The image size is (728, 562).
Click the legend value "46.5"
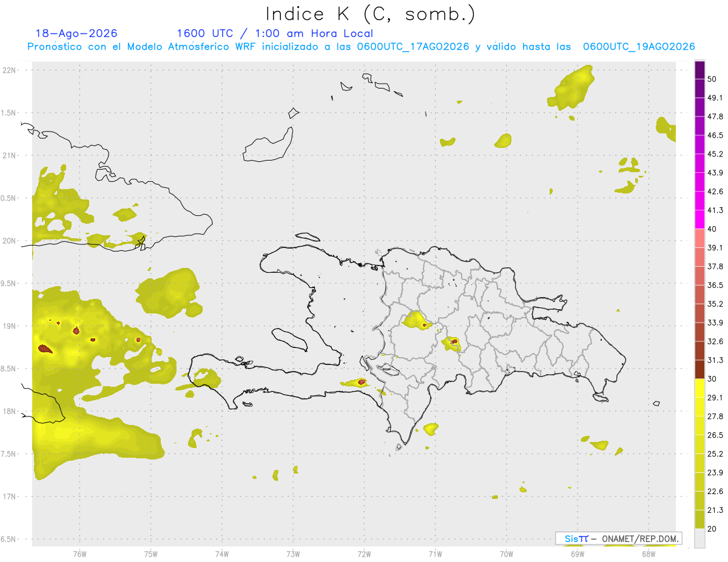[715, 136]
